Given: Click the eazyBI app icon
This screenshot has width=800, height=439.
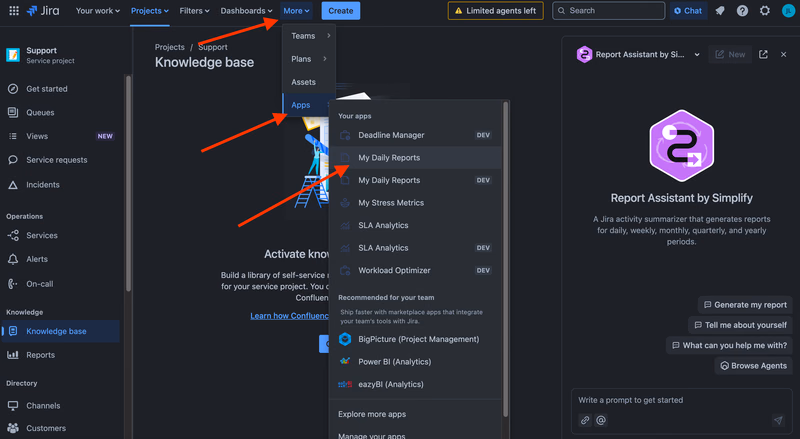Looking at the screenshot, I should pyautogui.click(x=345, y=384).
